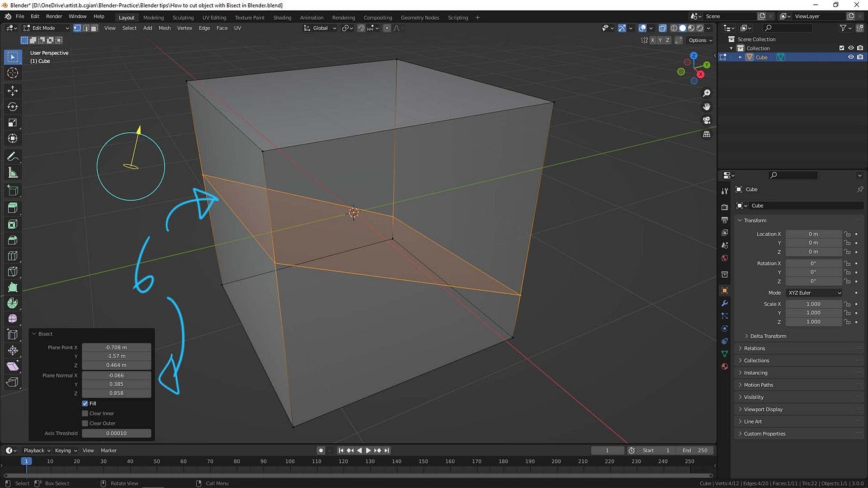Expand the Relations section in Properties

coord(754,348)
